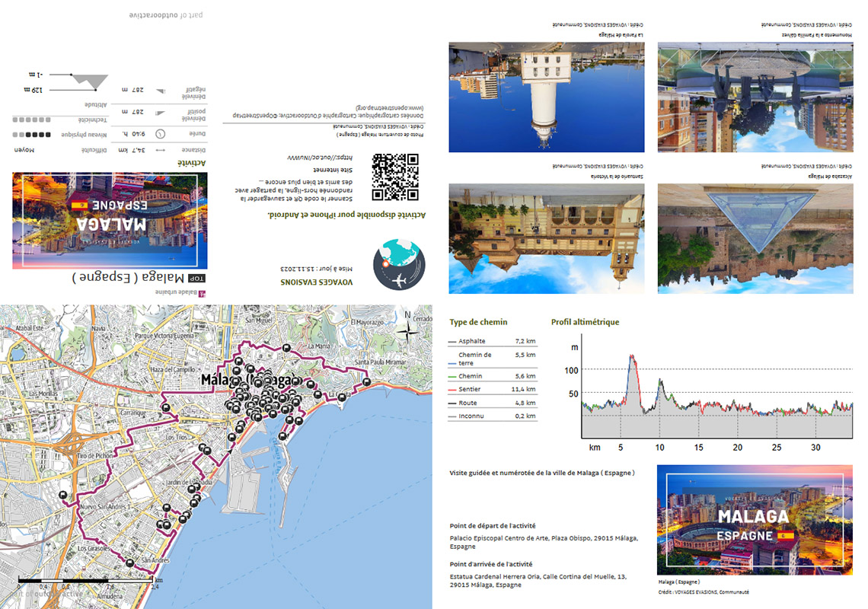Click the compass rose on the map
Screen dimensions: 868x609
(407, 332)
